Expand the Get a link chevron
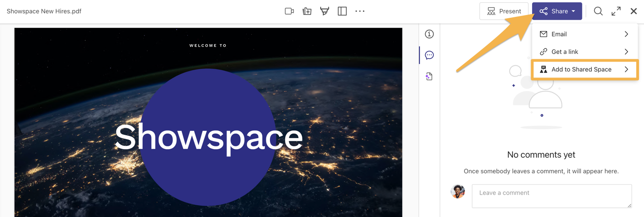 626,52
